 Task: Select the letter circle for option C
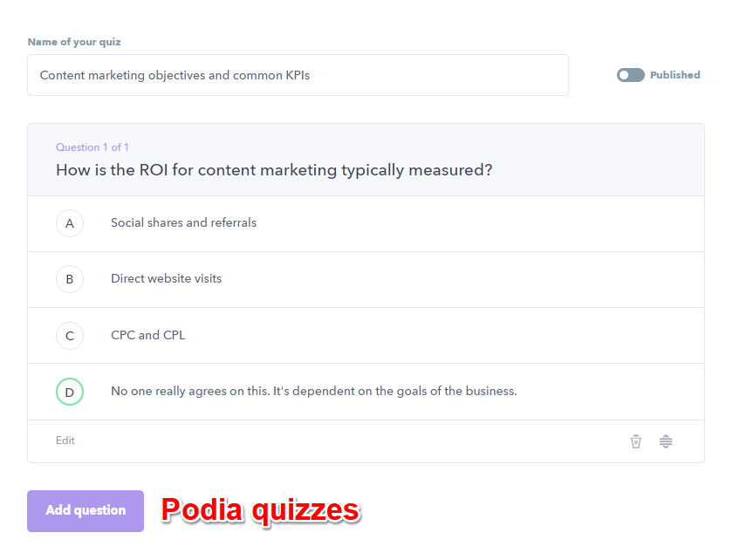click(70, 336)
